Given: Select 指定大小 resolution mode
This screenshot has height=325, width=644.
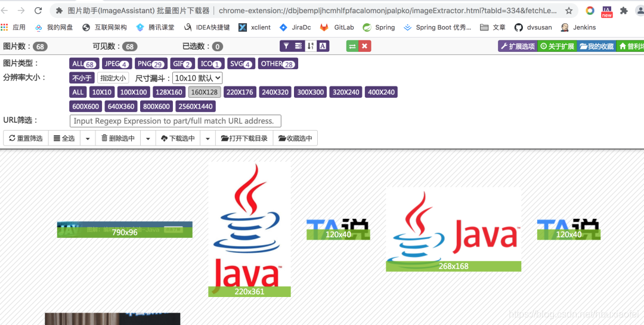Looking at the screenshot, I should pos(113,78).
